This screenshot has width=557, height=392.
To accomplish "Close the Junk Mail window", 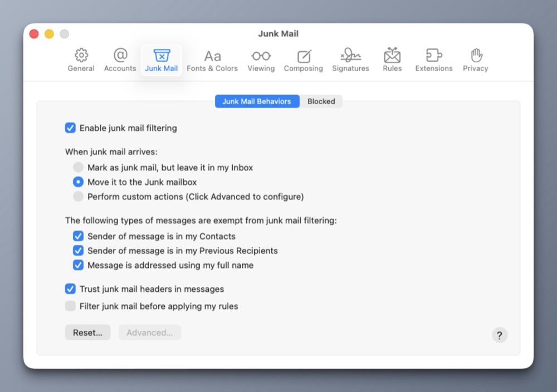I will [x=34, y=34].
